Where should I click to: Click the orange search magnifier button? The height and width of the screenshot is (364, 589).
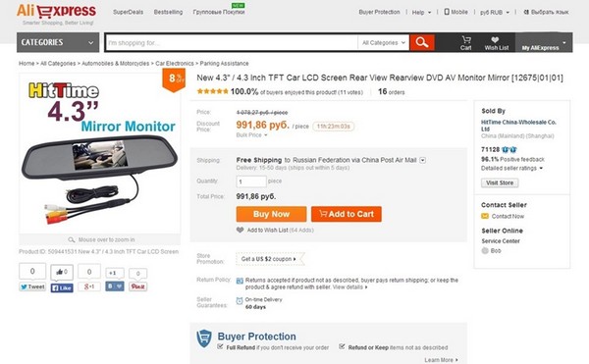tap(422, 42)
